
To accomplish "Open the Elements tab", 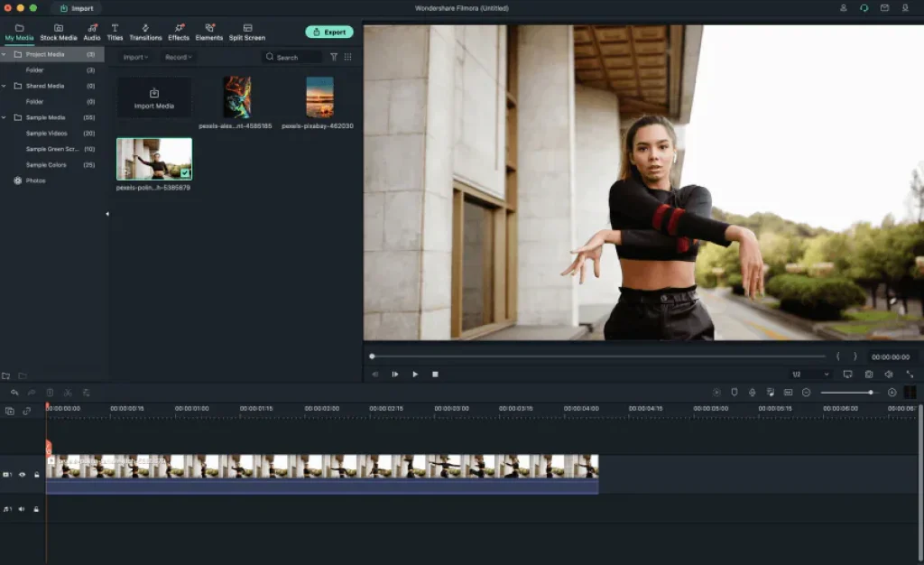I will coord(209,32).
